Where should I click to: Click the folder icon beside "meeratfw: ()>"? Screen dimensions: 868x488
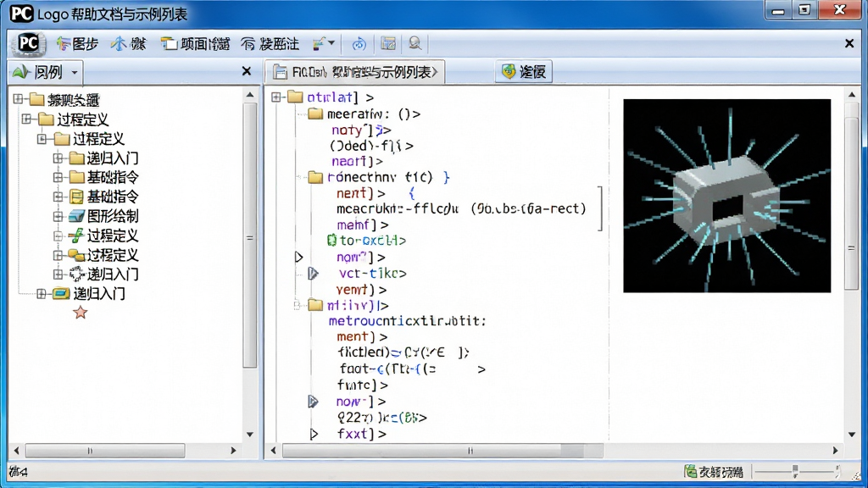pyautogui.click(x=315, y=114)
